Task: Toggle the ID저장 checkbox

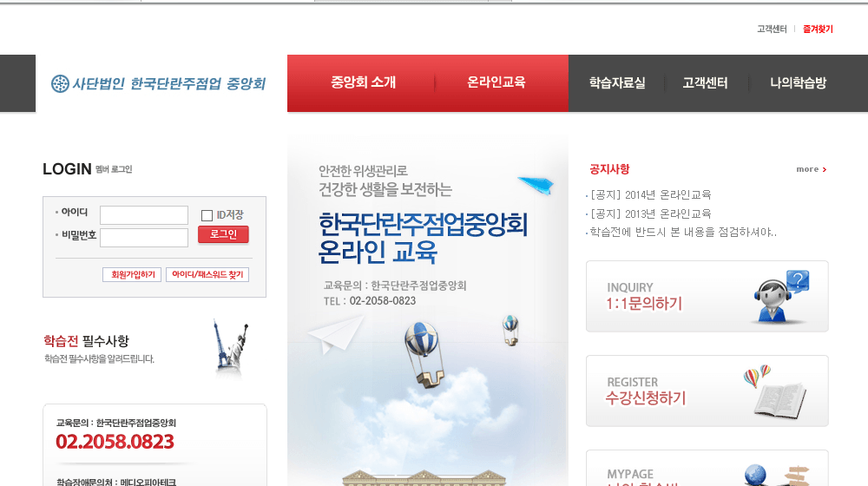Action: (207, 215)
